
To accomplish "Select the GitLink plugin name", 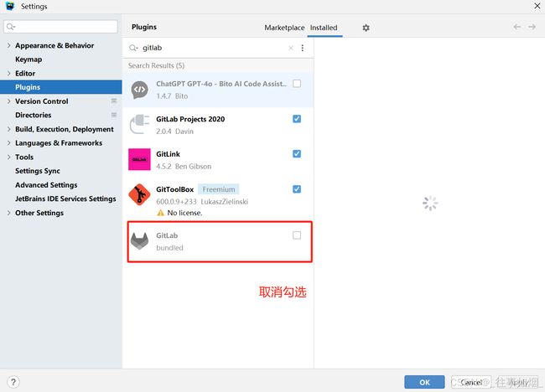I will point(168,154).
